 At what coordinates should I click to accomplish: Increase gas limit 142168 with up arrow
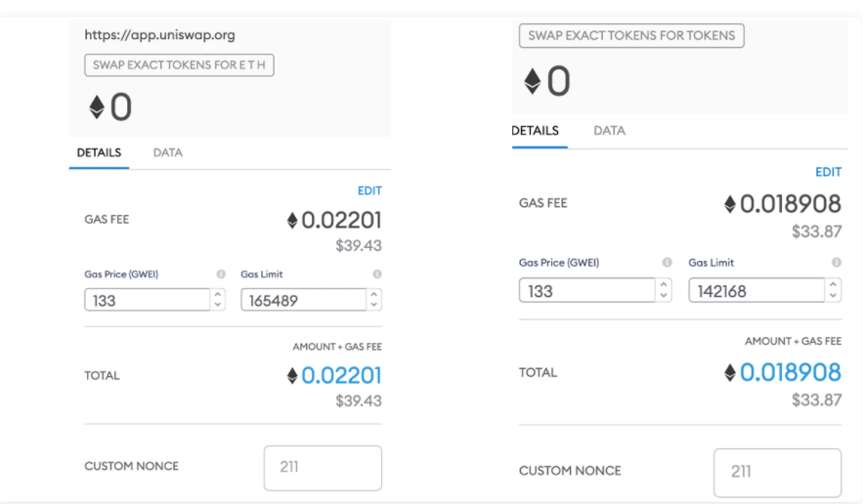click(x=833, y=284)
